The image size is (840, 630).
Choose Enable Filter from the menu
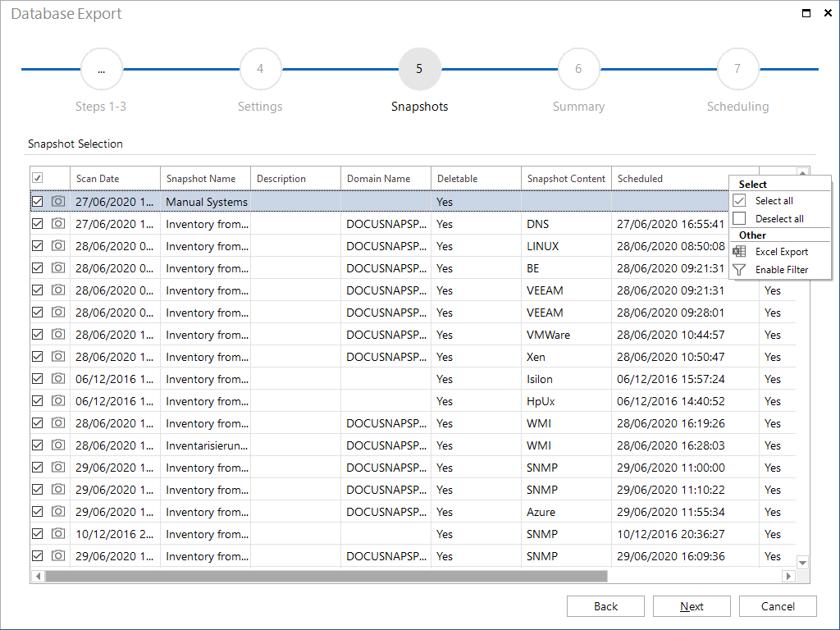point(780,269)
